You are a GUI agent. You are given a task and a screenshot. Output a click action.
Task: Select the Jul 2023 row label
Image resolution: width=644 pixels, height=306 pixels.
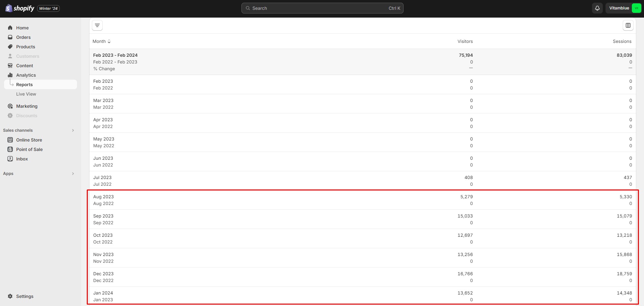102,177
